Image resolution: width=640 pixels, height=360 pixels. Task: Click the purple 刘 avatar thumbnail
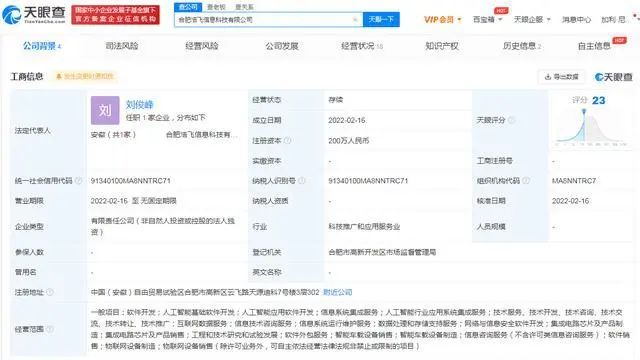tap(105, 110)
